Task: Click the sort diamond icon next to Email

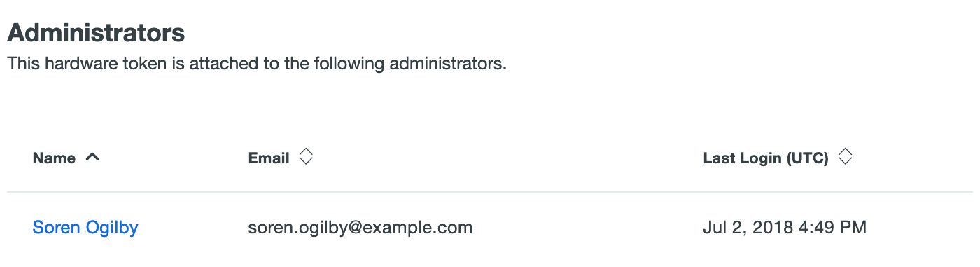Action: click(x=305, y=158)
